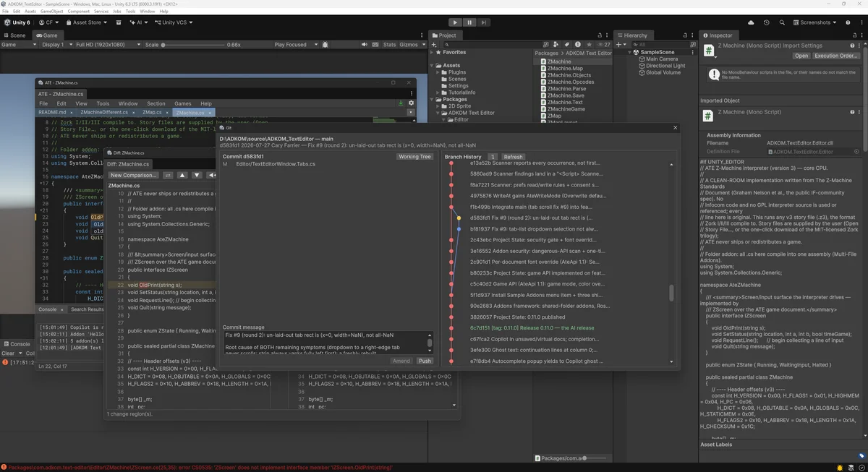Screen dimensions: 868x472
Task: Toggle the Game view frame debugger bug icon
Action: [325, 45]
